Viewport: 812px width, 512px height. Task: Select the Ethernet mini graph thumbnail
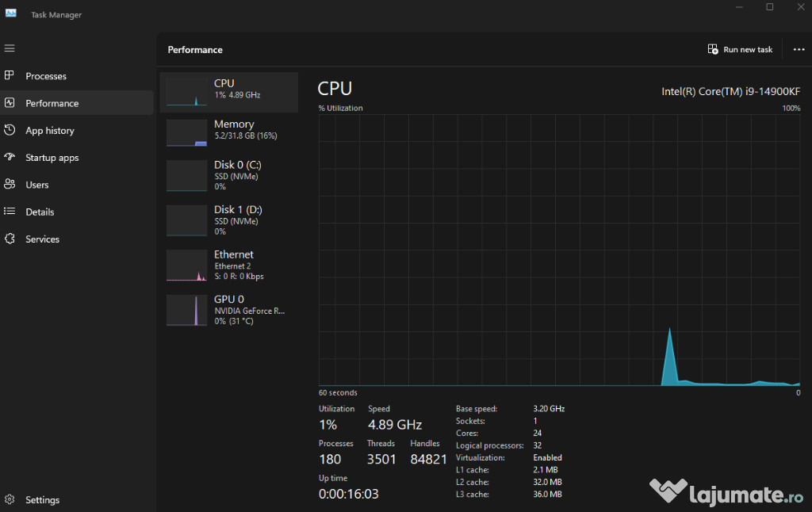[186, 266]
